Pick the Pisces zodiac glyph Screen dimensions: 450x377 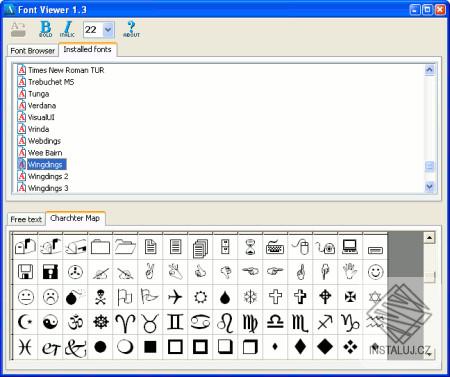(25, 347)
